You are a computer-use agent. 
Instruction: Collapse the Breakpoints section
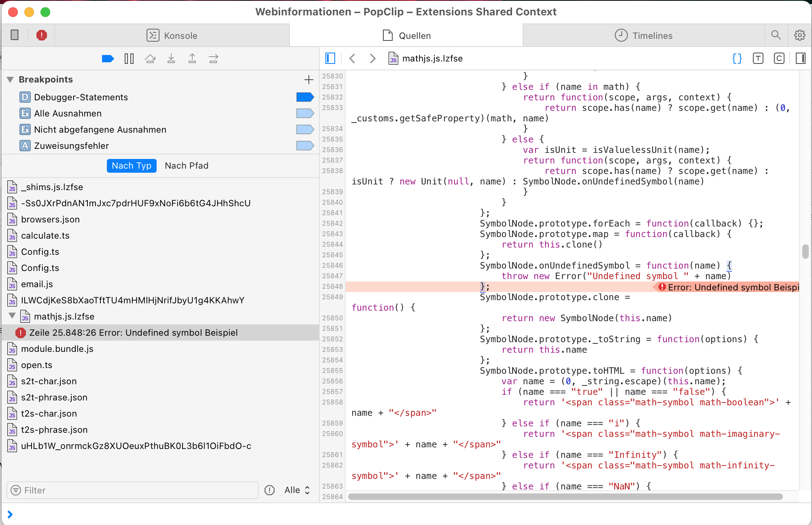[11, 80]
